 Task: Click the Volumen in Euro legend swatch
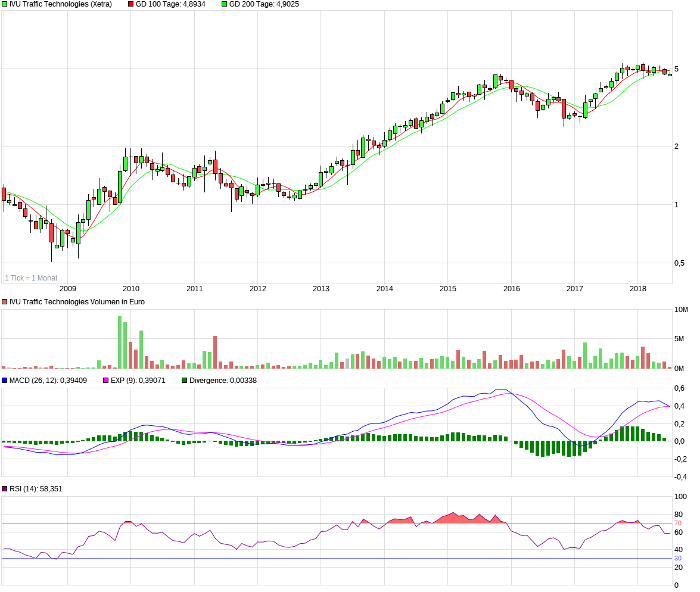point(4,302)
